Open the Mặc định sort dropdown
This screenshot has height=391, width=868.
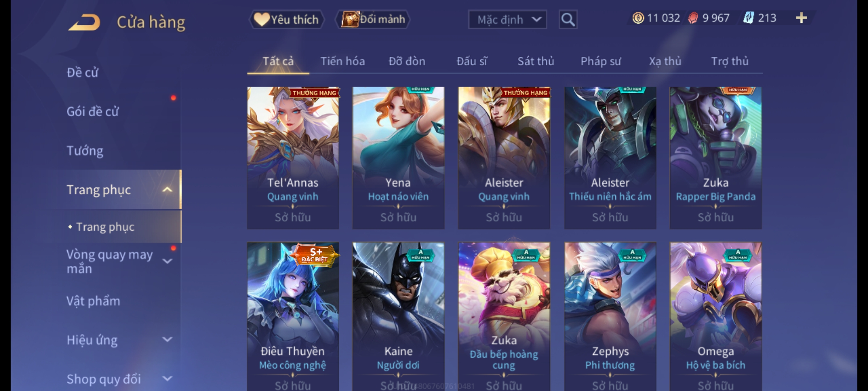coord(507,20)
